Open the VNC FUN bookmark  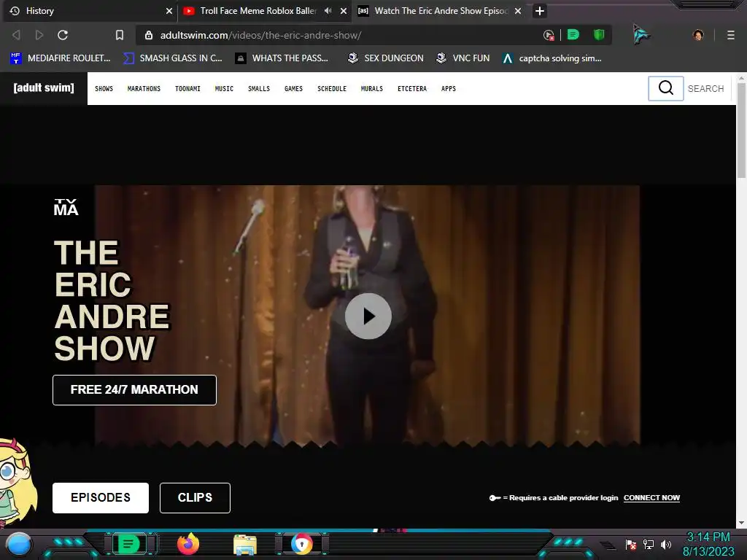point(463,58)
